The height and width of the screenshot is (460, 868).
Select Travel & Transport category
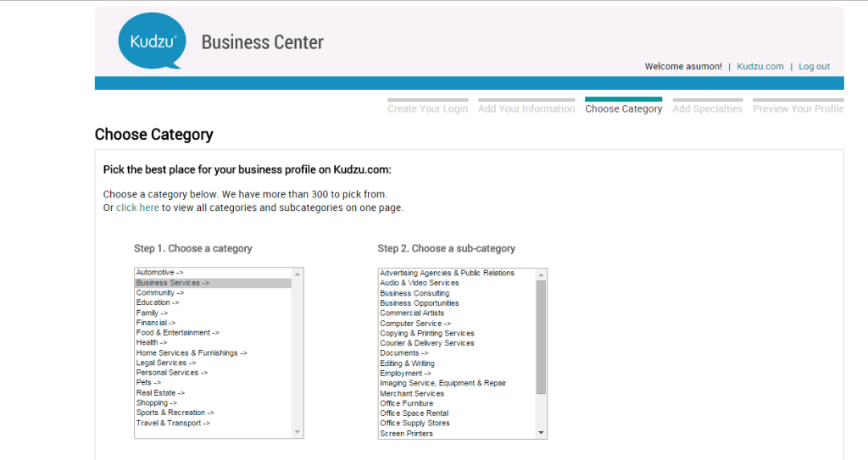pyautogui.click(x=213, y=423)
